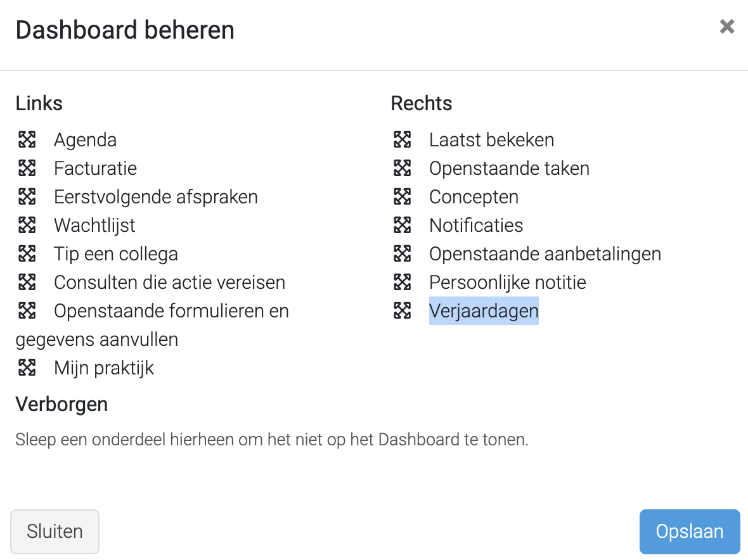The height and width of the screenshot is (560, 748).
Task: Click the move icon beside Persoonlijke notitie
Action: pos(402,282)
